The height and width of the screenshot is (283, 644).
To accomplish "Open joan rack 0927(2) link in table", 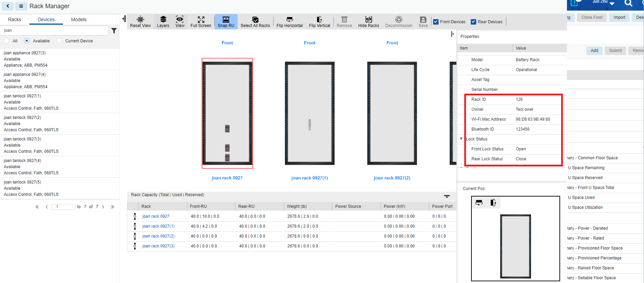I will point(158,236).
